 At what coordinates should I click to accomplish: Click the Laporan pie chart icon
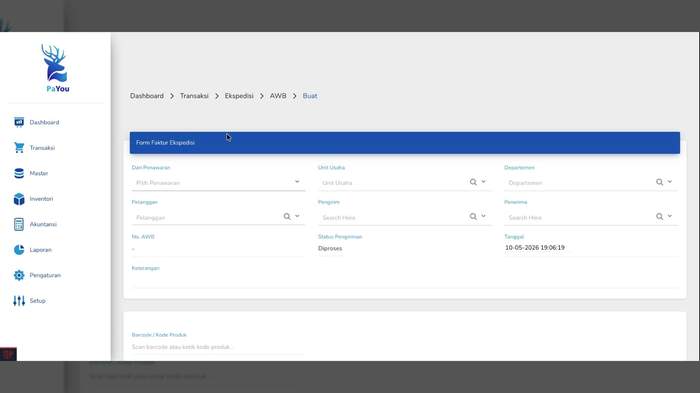pos(19,250)
